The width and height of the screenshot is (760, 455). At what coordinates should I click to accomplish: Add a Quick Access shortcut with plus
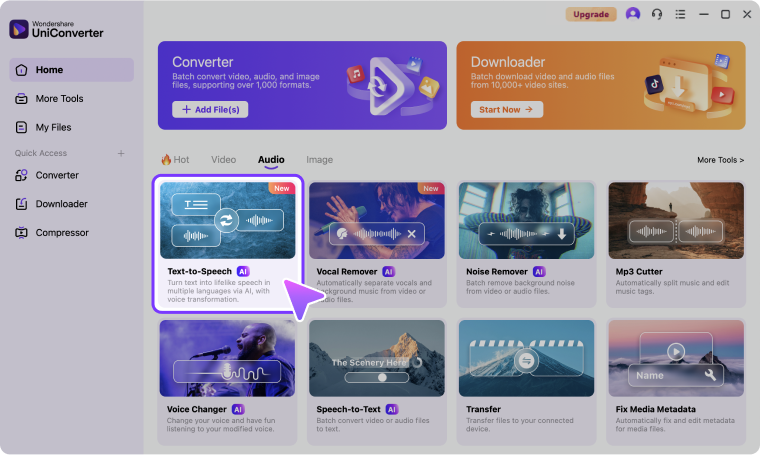121,153
